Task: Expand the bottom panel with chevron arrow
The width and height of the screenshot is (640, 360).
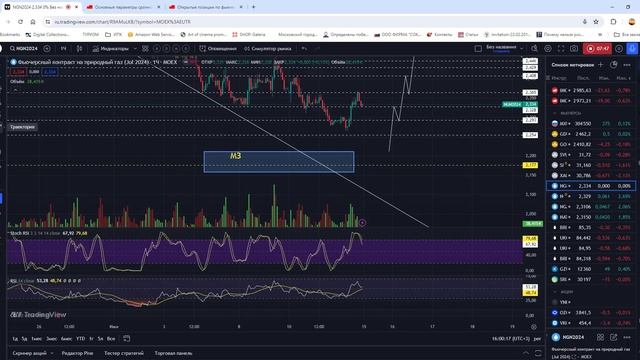Action: 526,353
